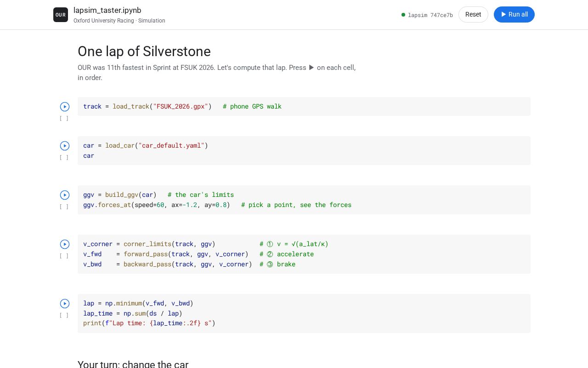Click the '# phone GPS walk' comment

[252, 106]
